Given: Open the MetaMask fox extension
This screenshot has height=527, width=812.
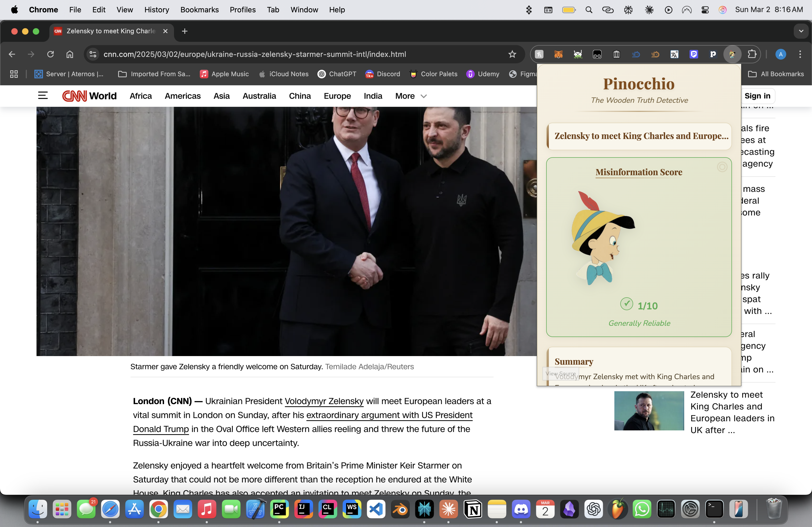Looking at the screenshot, I should pos(558,54).
